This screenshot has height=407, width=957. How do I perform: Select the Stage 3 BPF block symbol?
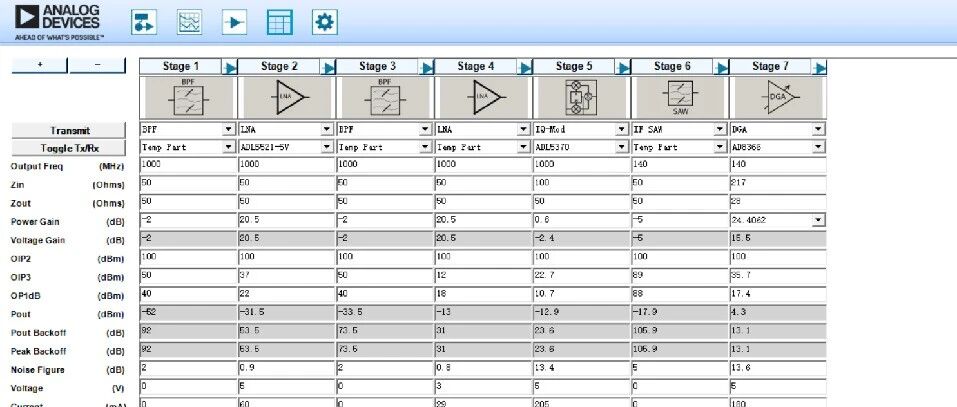point(385,98)
